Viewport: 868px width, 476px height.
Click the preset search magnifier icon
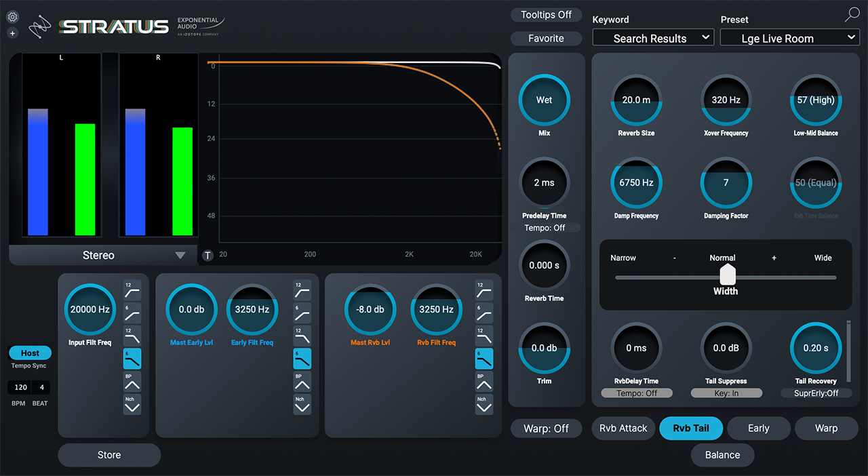point(852,15)
